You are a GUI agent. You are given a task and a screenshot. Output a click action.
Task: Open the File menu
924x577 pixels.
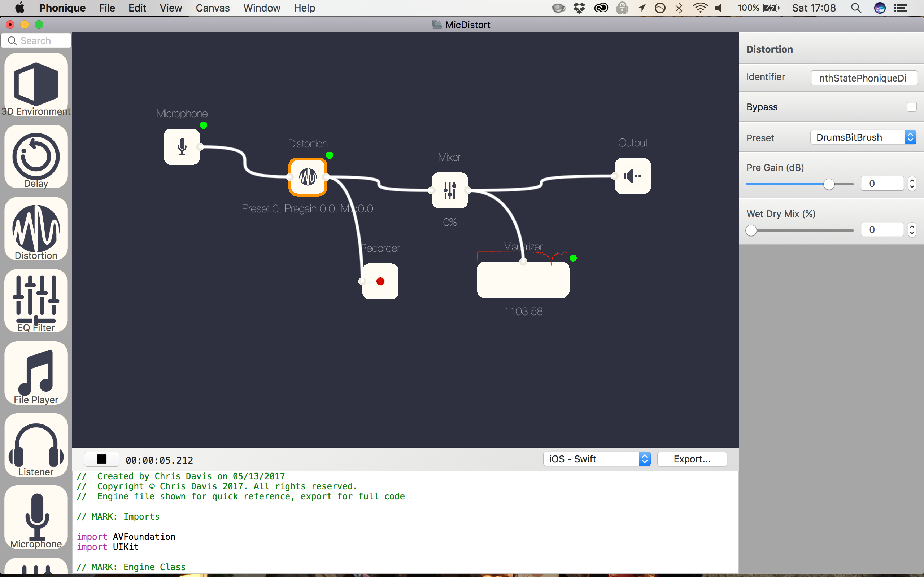pyautogui.click(x=106, y=8)
